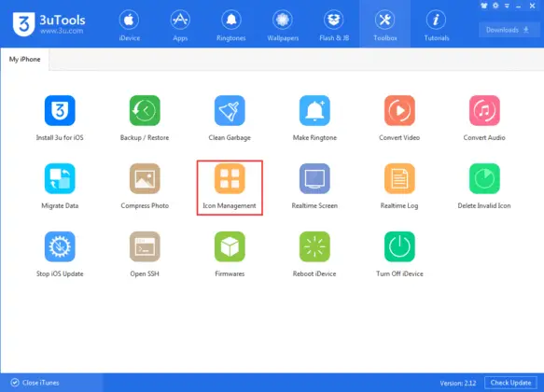
Task: Launch the Migrate Data tool
Action: (x=60, y=187)
